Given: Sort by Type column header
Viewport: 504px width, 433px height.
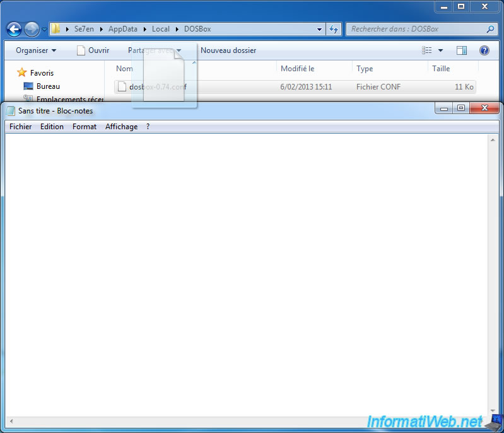Looking at the screenshot, I should pos(365,69).
